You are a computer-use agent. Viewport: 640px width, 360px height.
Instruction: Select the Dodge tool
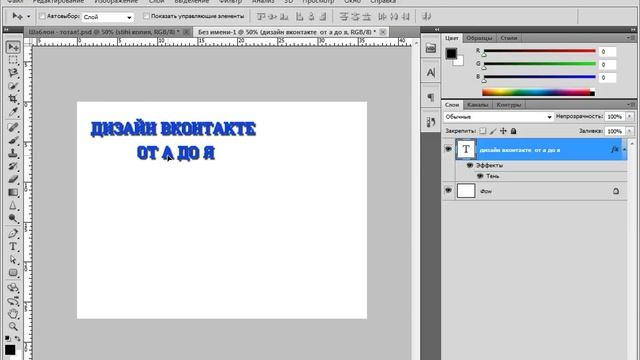click(x=13, y=218)
